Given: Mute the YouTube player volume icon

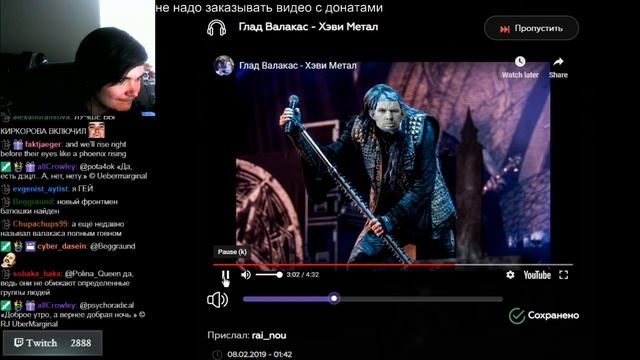Looking at the screenshot, I should pyautogui.click(x=246, y=275).
